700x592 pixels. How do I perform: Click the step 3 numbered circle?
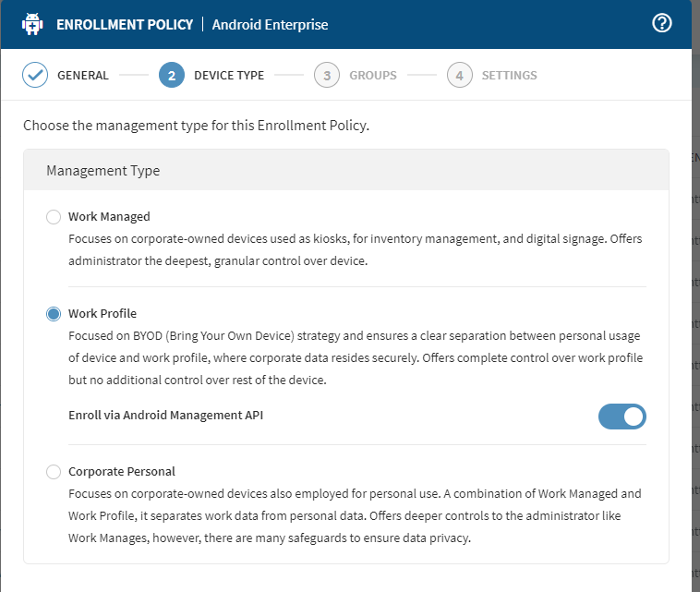pos(326,76)
